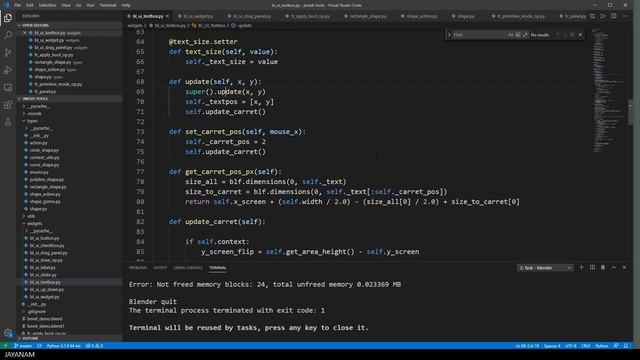Close the terminal panel
This screenshot has width=640, height=360.
(x=624, y=268)
